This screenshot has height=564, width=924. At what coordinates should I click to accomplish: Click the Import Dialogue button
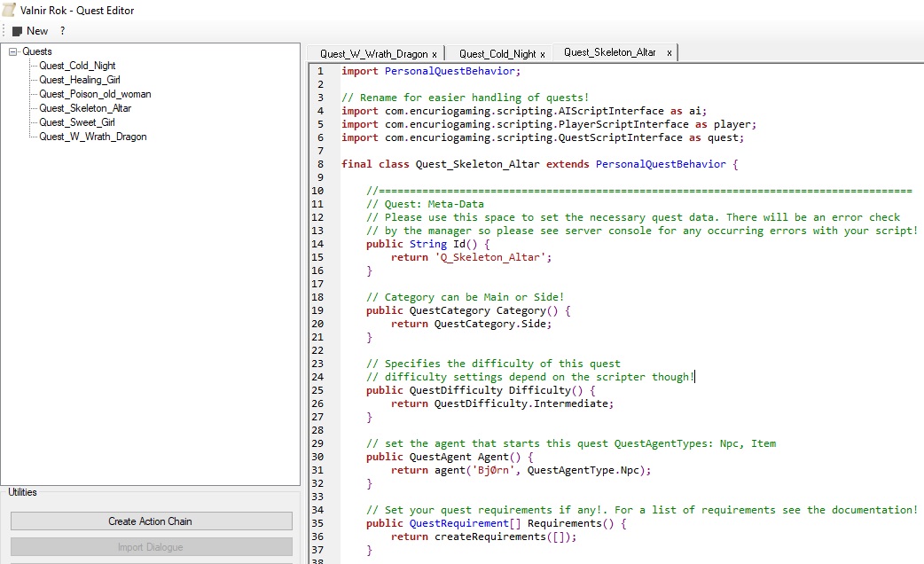pyautogui.click(x=152, y=547)
